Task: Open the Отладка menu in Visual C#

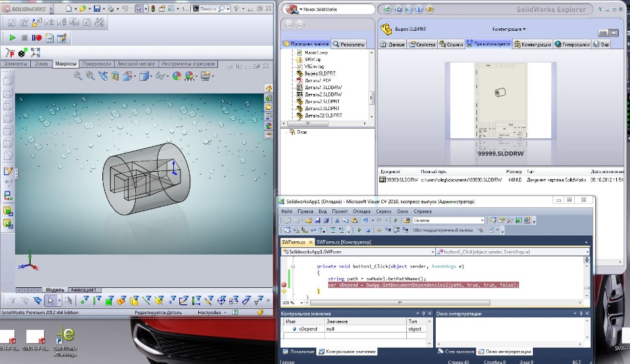Action: point(361,211)
